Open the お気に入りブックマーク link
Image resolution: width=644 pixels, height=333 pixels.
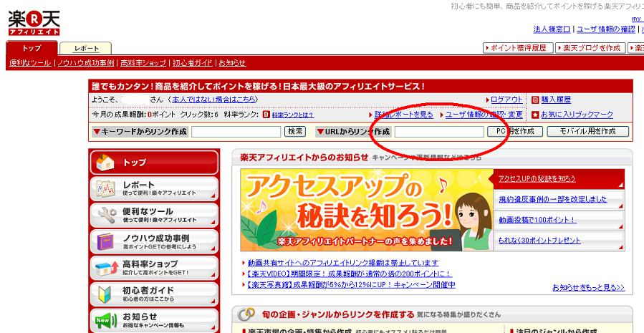tap(577, 115)
